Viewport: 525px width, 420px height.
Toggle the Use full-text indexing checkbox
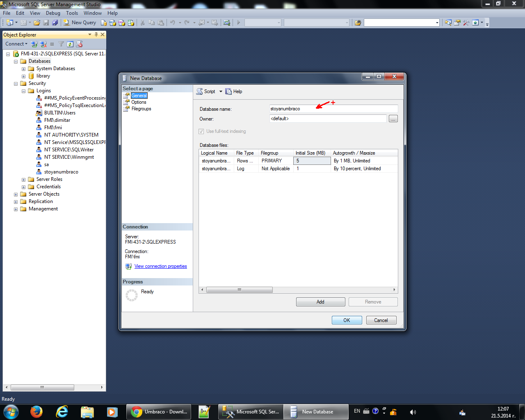201,131
